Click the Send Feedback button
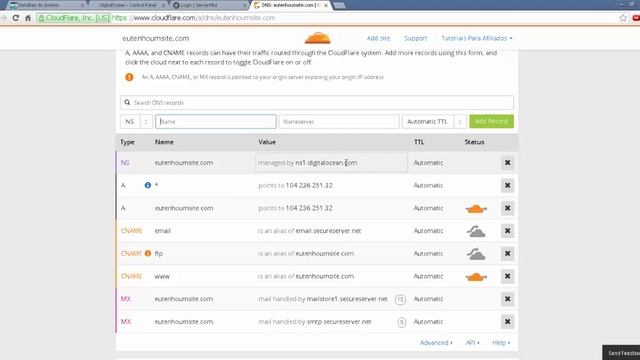The height and width of the screenshot is (360, 640). pos(621,353)
